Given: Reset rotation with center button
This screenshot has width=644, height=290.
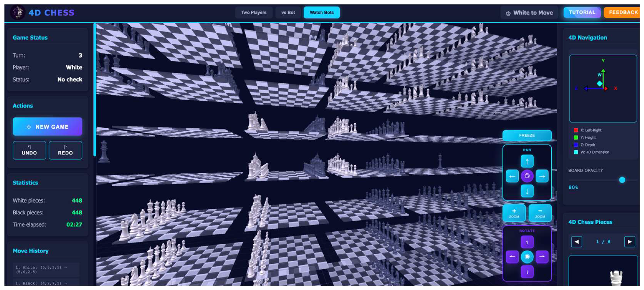Looking at the screenshot, I should [x=527, y=257].
